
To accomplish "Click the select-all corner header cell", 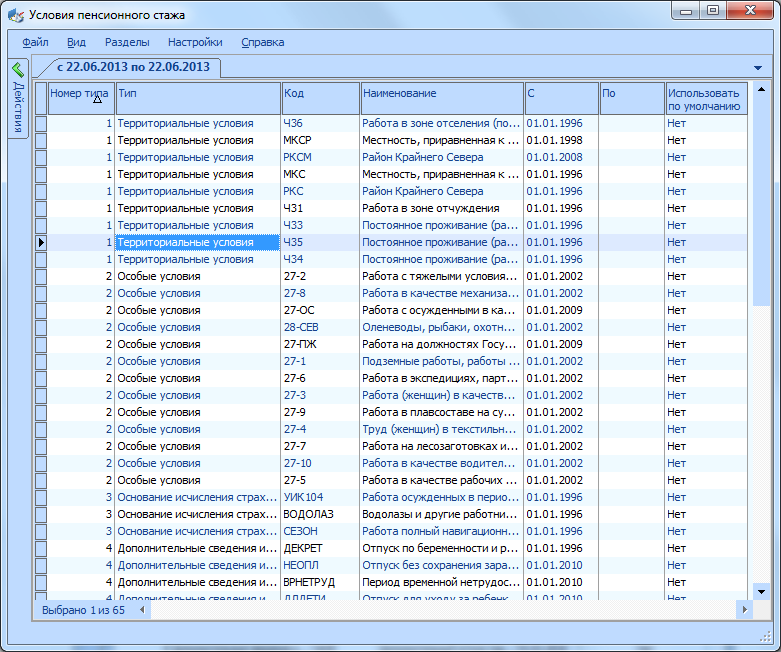I will pos(41,99).
